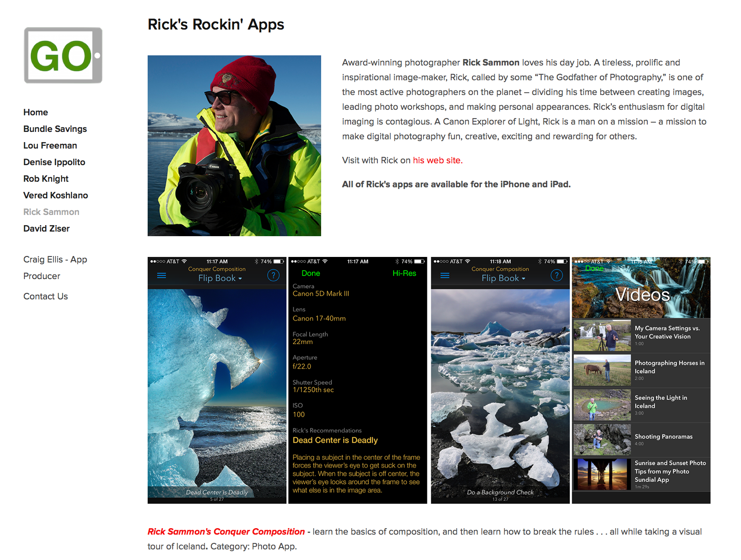Click the 'Shooting Panoramas' video title
Viewport: 741px width, 560px height.
(663, 436)
